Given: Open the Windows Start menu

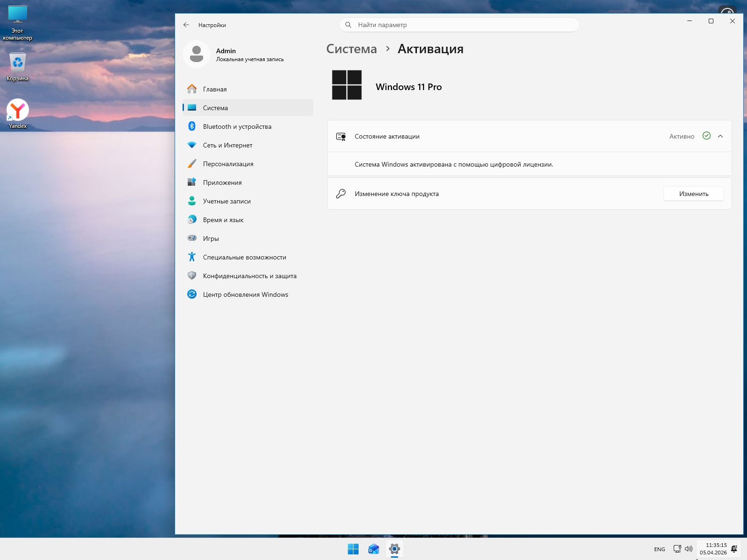Looking at the screenshot, I should pos(353,549).
